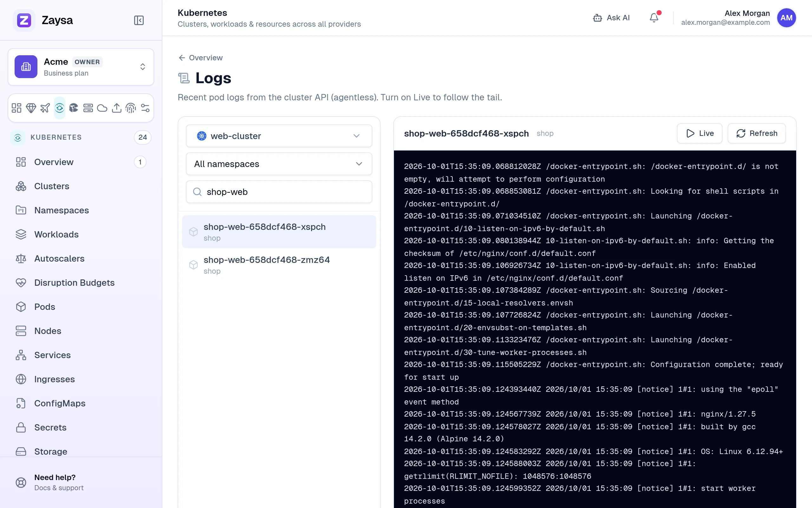The height and width of the screenshot is (508, 812).
Task: Open the dashboard grid icon in switcher
Action: (x=16, y=108)
